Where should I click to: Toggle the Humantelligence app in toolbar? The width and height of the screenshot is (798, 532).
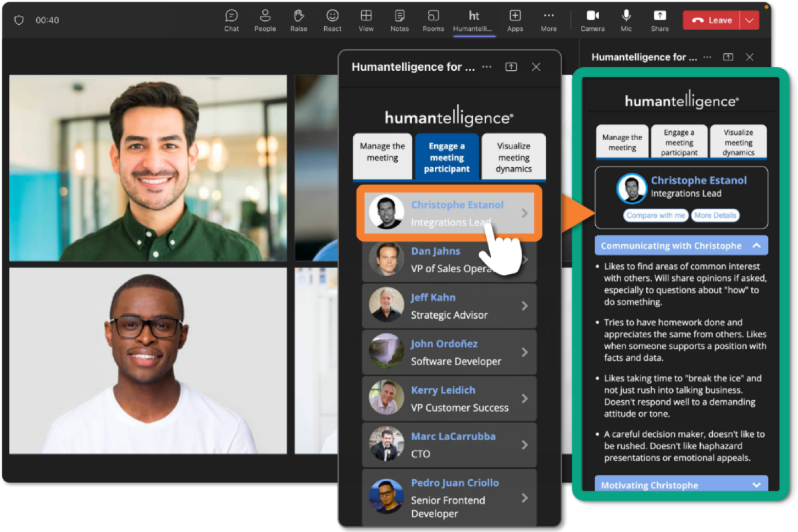point(474,20)
